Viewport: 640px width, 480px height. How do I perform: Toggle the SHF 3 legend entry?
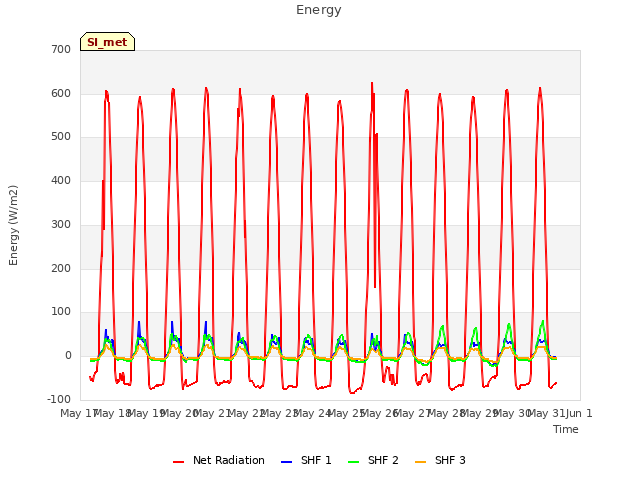tap(440, 460)
